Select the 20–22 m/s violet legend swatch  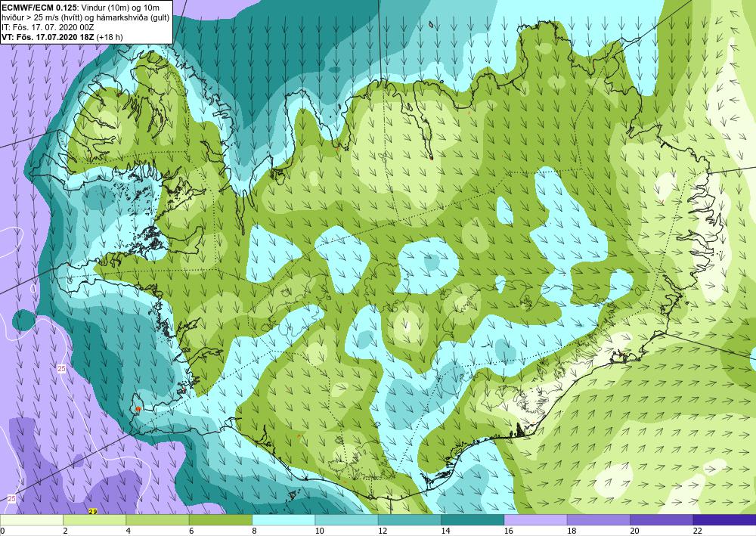(661, 520)
